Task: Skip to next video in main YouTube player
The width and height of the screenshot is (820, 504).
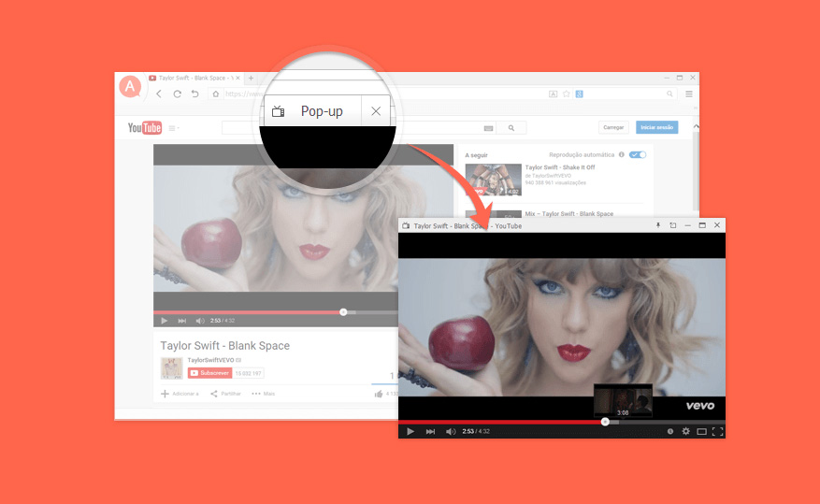Action: click(x=182, y=321)
